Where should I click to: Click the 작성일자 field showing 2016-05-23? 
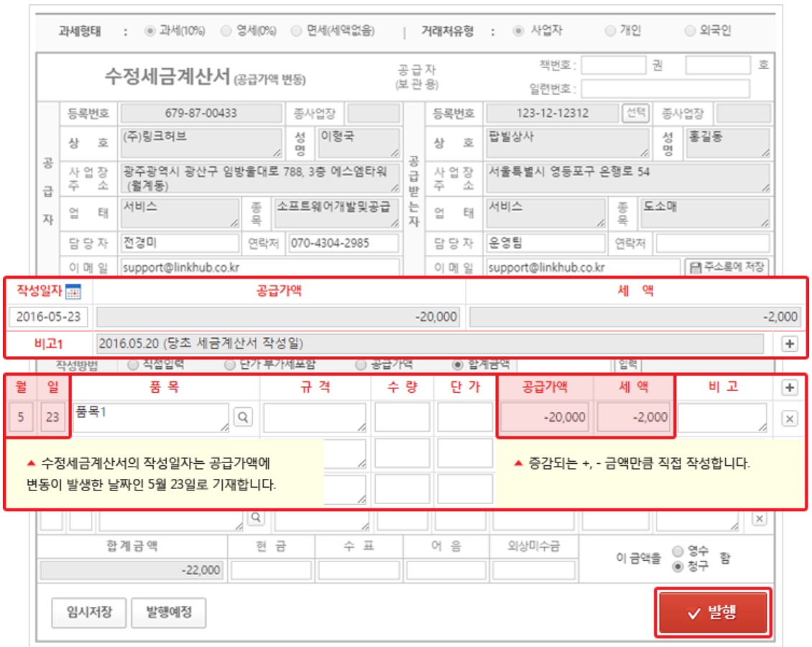[x=48, y=317]
